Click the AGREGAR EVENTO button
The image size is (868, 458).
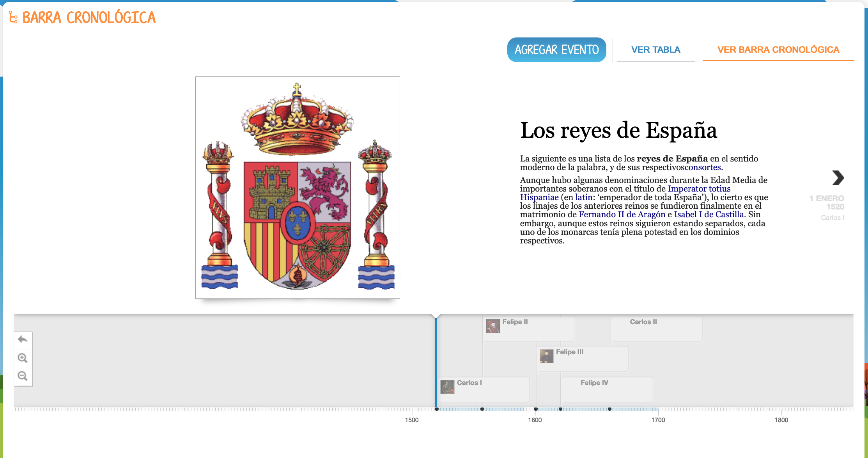point(556,50)
